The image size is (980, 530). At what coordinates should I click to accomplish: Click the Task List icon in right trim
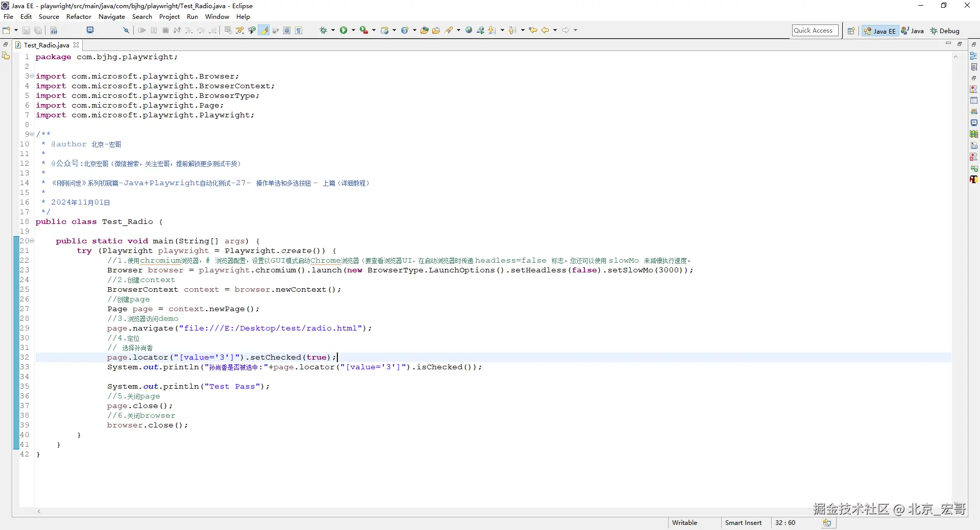point(974,67)
